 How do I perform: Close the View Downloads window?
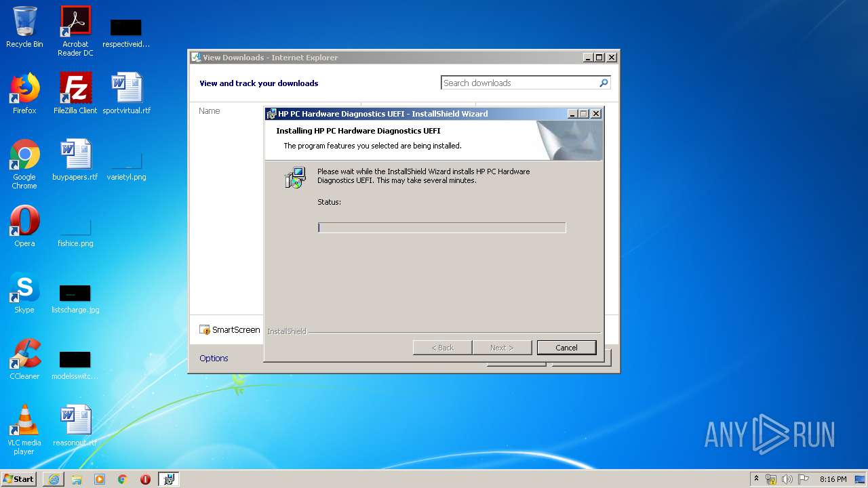click(x=612, y=58)
